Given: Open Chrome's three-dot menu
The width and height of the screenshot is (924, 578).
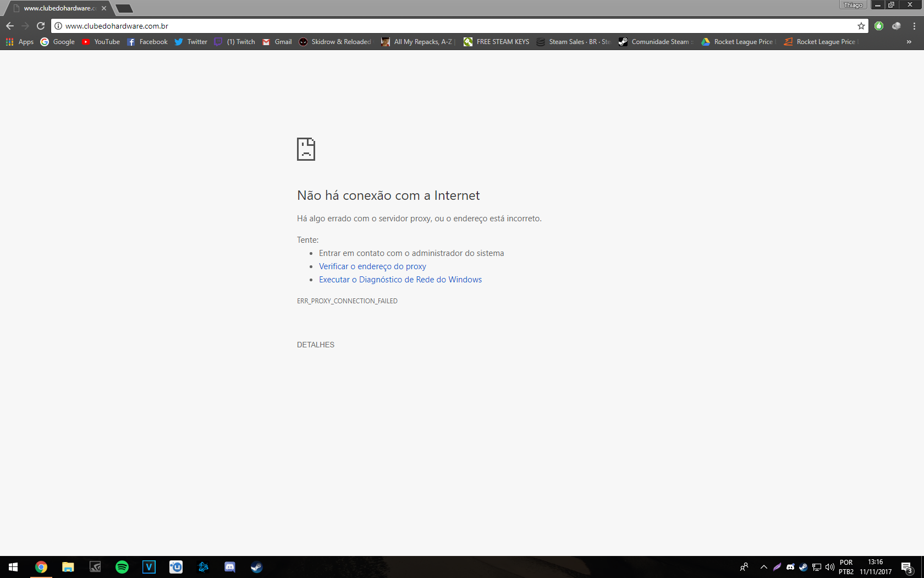Looking at the screenshot, I should tap(914, 26).
